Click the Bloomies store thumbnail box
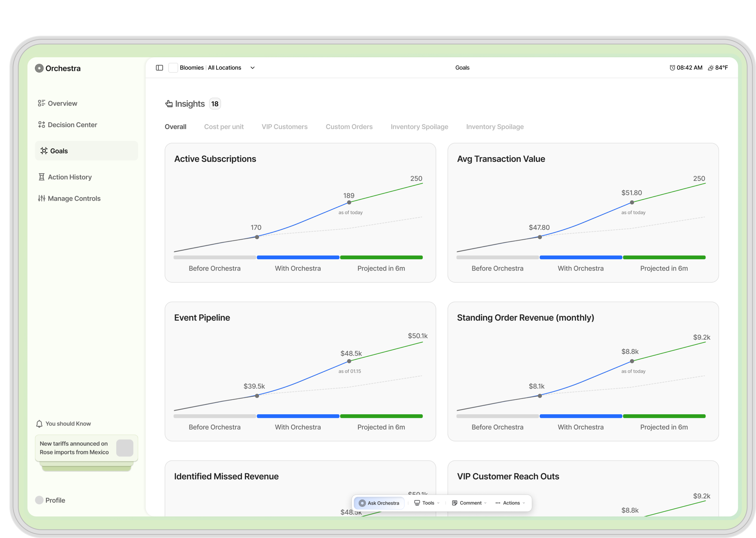Viewport: 756px width, 538px height. pyautogui.click(x=173, y=68)
